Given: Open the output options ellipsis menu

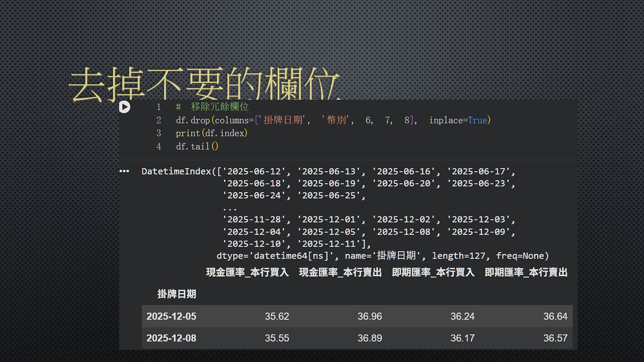Looking at the screenshot, I should 124,171.
